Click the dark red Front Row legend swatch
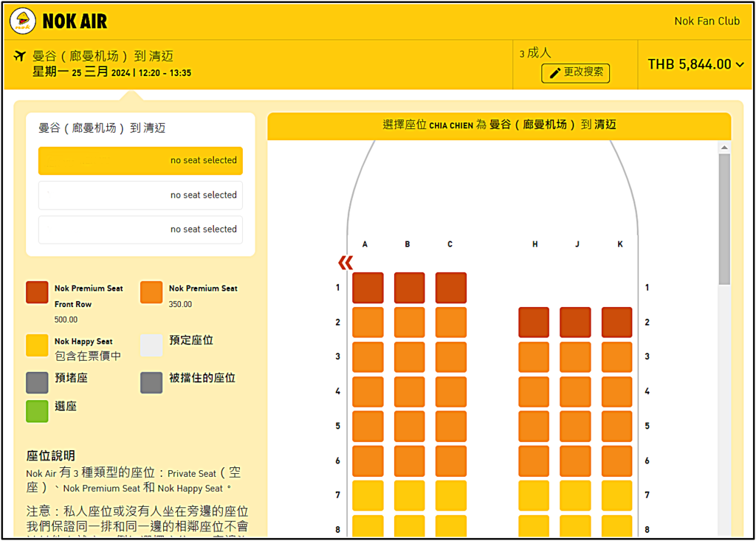This screenshot has width=756, height=541. point(37,292)
